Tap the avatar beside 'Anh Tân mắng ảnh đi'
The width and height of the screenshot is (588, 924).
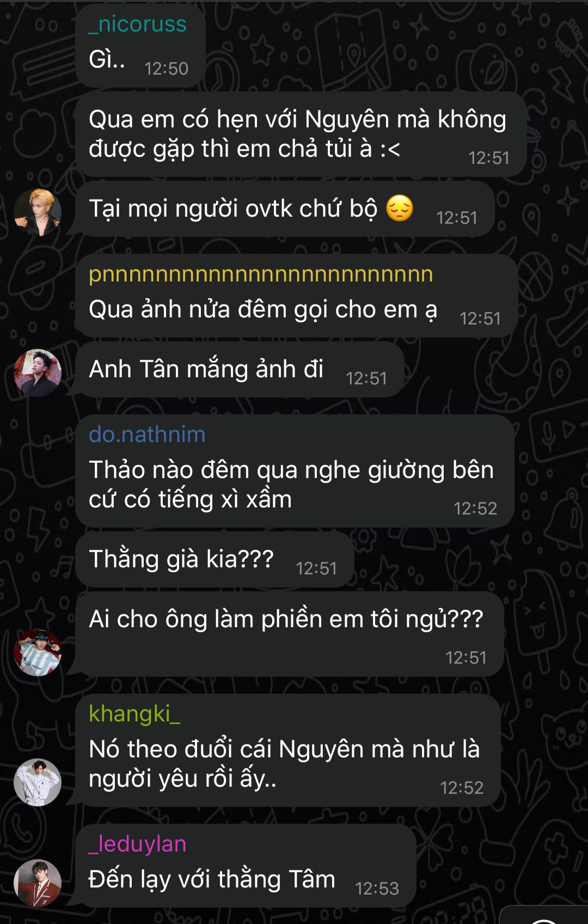[38, 372]
